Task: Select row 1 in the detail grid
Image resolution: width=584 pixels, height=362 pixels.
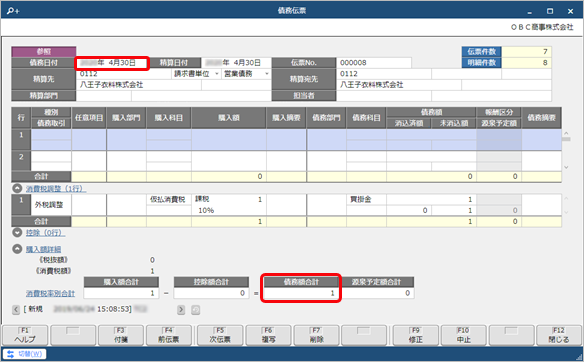Action: click(21, 140)
